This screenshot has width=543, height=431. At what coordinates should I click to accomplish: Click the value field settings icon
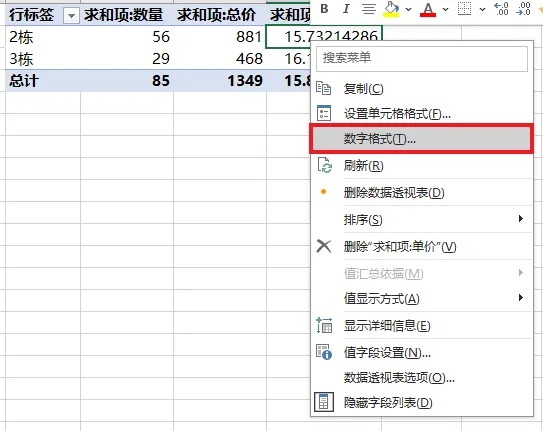(324, 352)
